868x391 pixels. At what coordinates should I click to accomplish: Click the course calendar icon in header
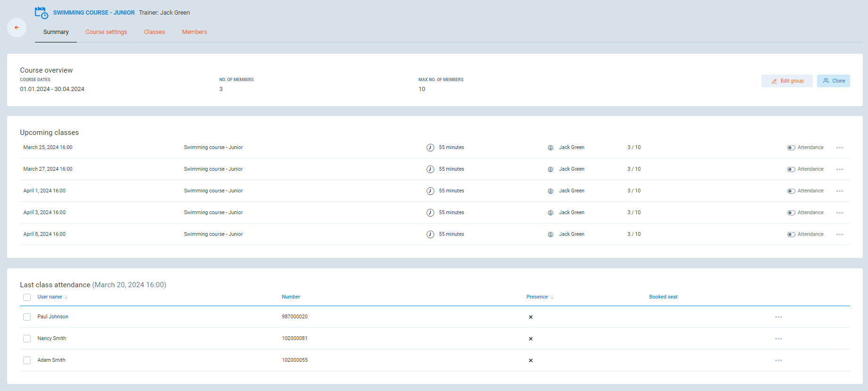42,13
